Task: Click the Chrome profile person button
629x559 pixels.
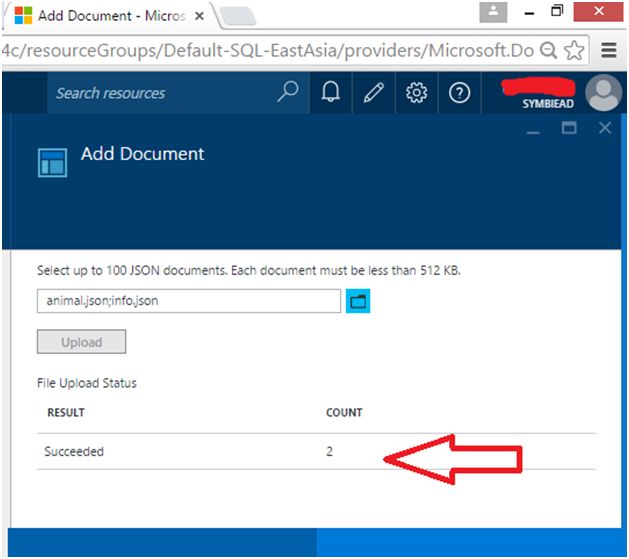Action: pos(493,12)
